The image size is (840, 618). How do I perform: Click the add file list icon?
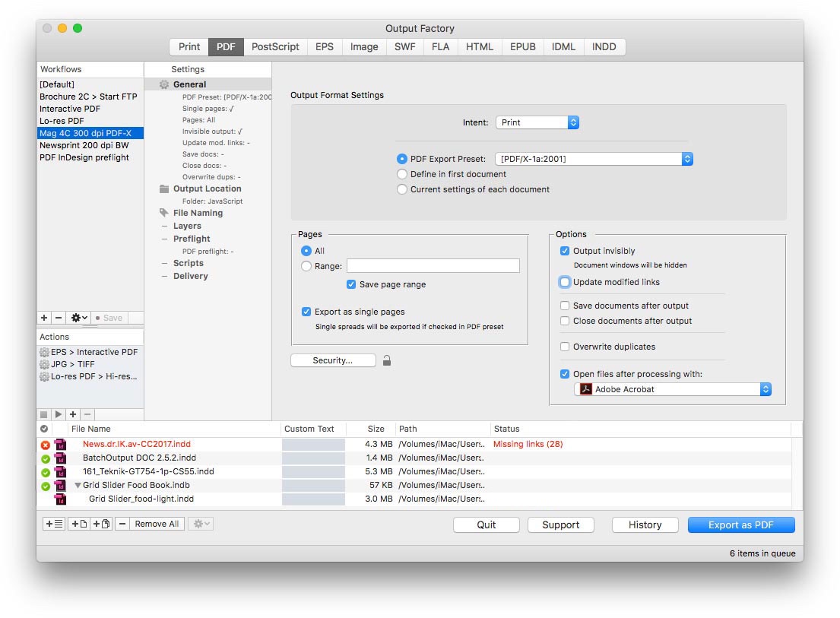pyautogui.click(x=54, y=524)
